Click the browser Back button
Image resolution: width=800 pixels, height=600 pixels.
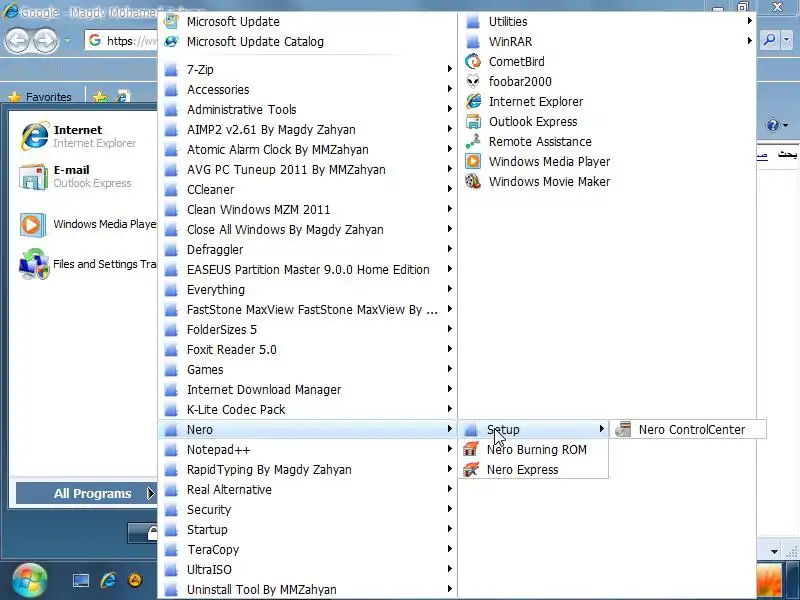[x=17, y=40]
